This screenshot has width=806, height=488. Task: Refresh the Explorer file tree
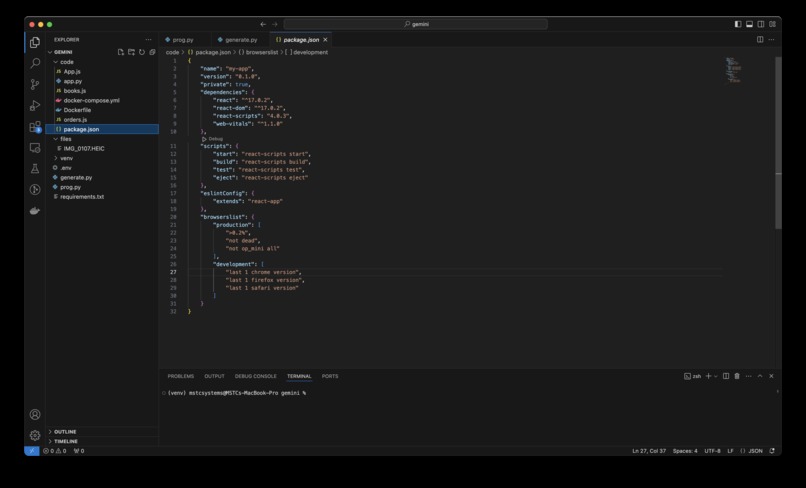click(142, 52)
